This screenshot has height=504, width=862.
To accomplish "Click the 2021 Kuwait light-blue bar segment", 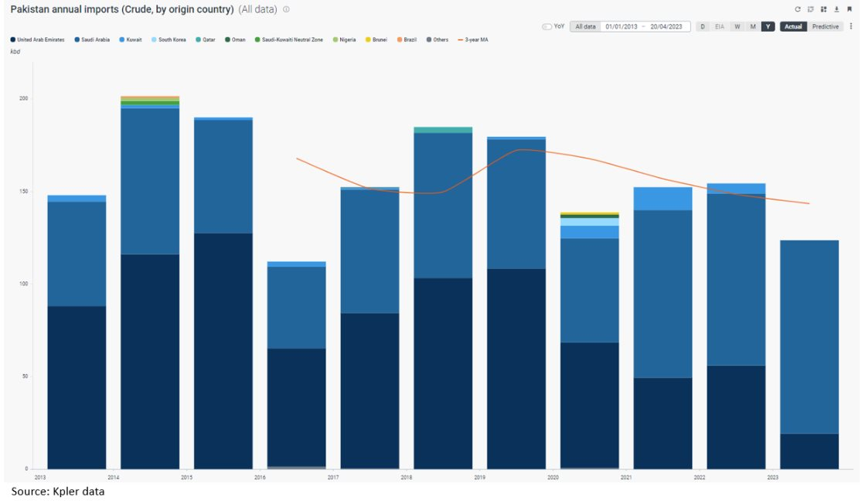I will 663,199.
